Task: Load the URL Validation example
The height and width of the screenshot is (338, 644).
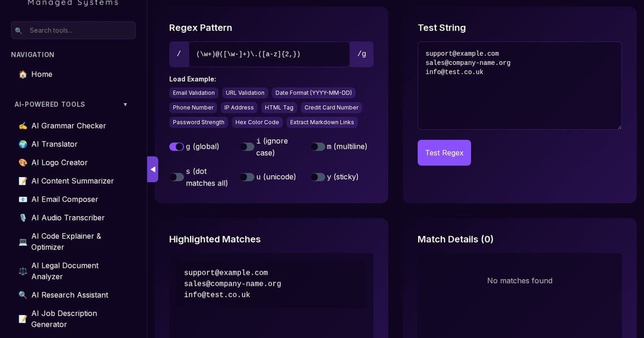Action: (245, 92)
